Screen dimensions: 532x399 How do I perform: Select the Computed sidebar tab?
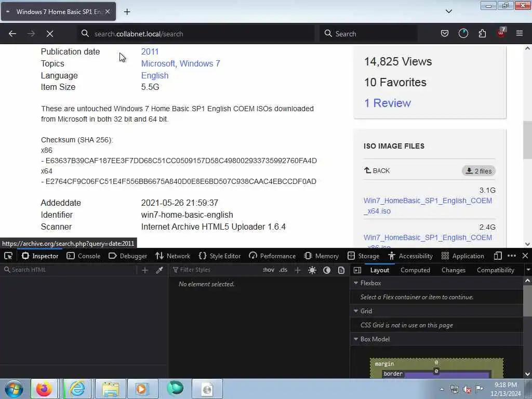(415, 270)
